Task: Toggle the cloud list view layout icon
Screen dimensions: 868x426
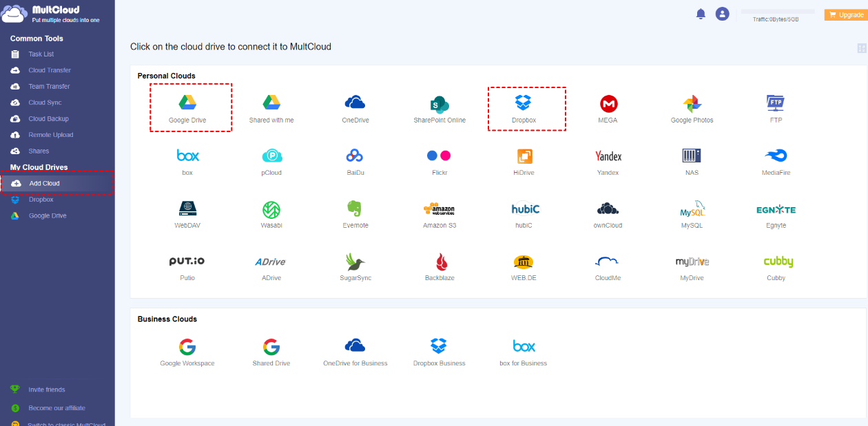Action: [862, 48]
